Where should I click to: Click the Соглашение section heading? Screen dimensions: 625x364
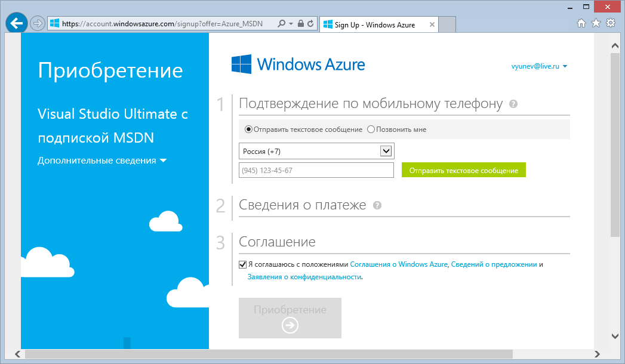pyautogui.click(x=277, y=242)
